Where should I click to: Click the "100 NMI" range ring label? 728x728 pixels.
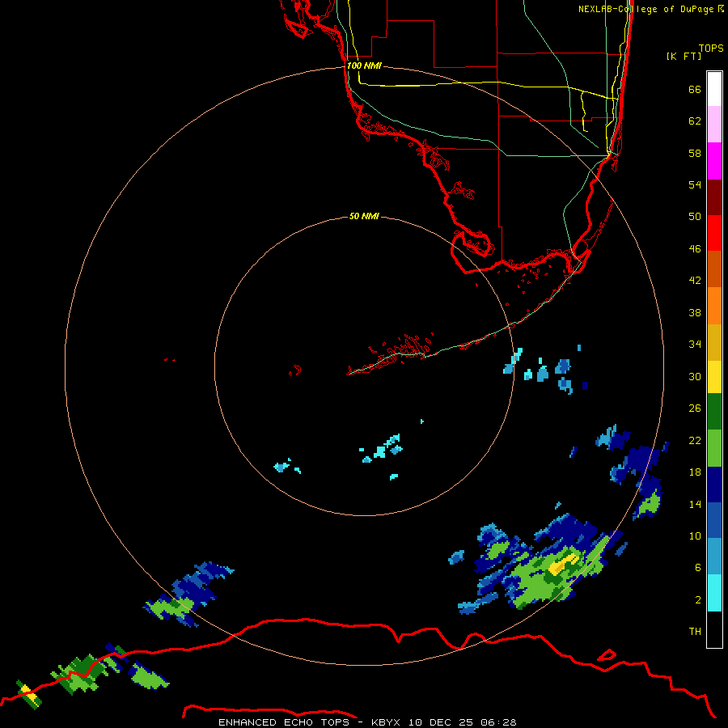click(x=364, y=66)
